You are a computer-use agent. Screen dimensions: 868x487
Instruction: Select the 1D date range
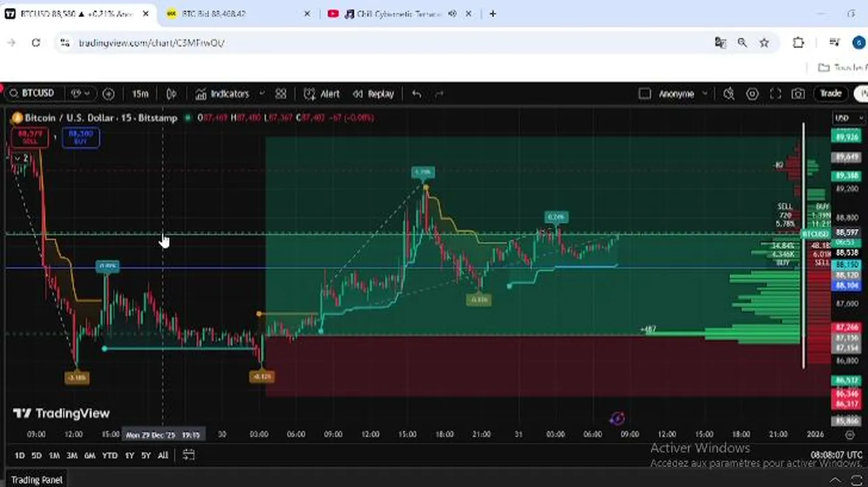tap(20, 456)
